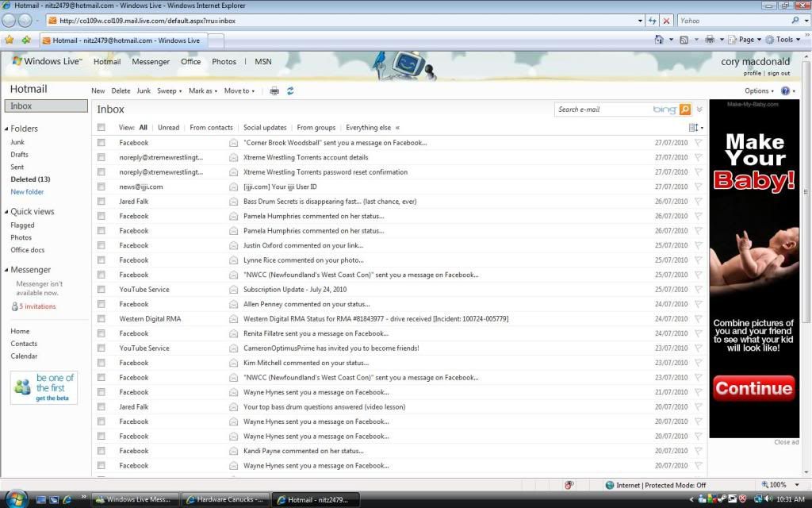Select checkbox for Lynne Rice commented message

(101, 260)
